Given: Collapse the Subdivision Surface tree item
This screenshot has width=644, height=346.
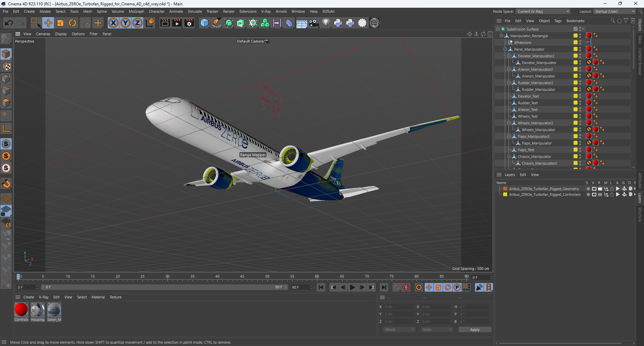Looking at the screenshot, I should point(498,29).
